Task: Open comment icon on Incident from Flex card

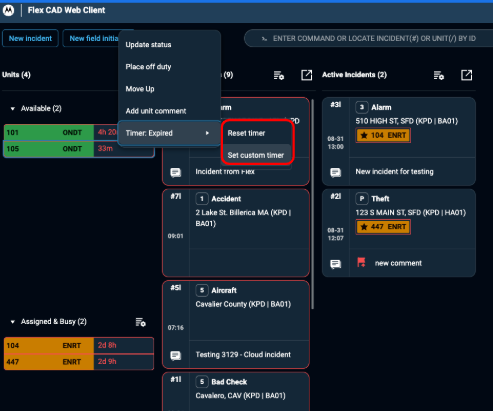Action: (x=176, y=172)
